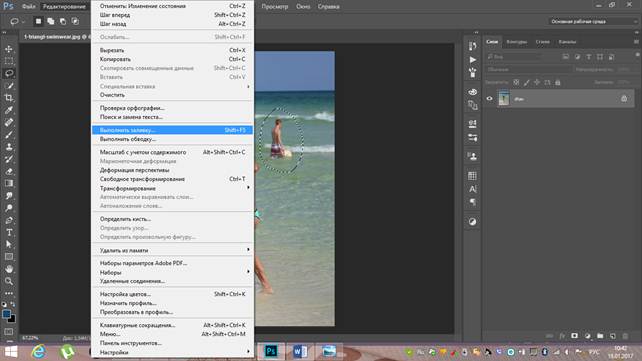Viewport: 642px width, 361px height.
Task: Select the Zoom tool
Action: 9,281
